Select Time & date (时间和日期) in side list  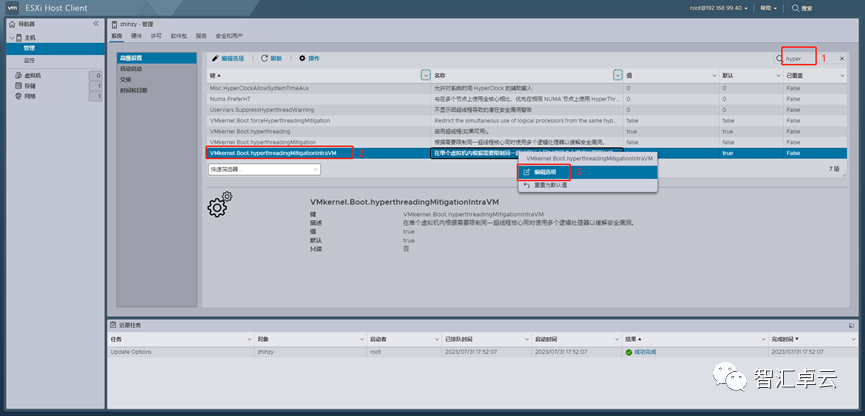[157, 90]
